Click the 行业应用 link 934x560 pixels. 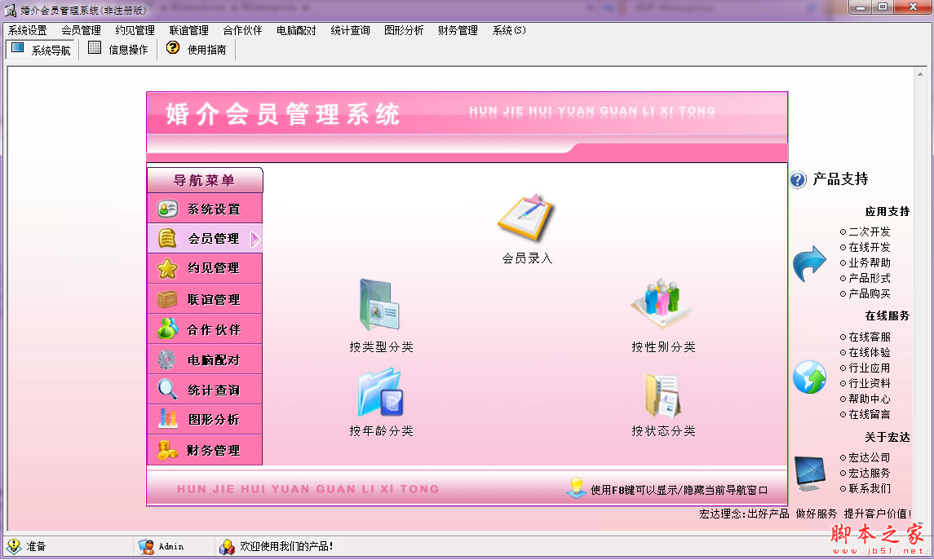pos(869,368)
